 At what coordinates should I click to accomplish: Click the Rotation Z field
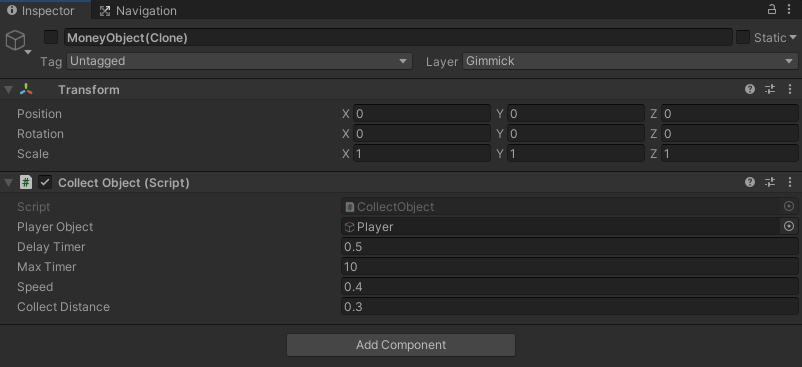click(x=729, y=133)
